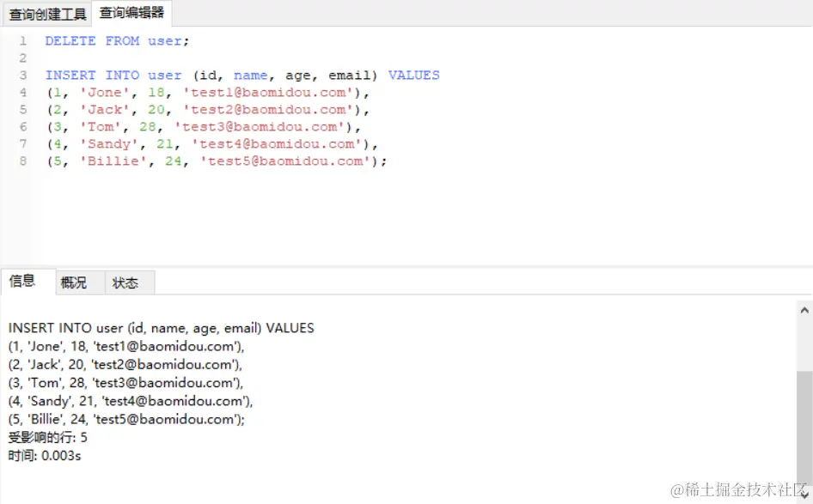The width and height of the screenshot is (813, 504).
Task: Click line number 8 in gutter
Action: (23, 161)
